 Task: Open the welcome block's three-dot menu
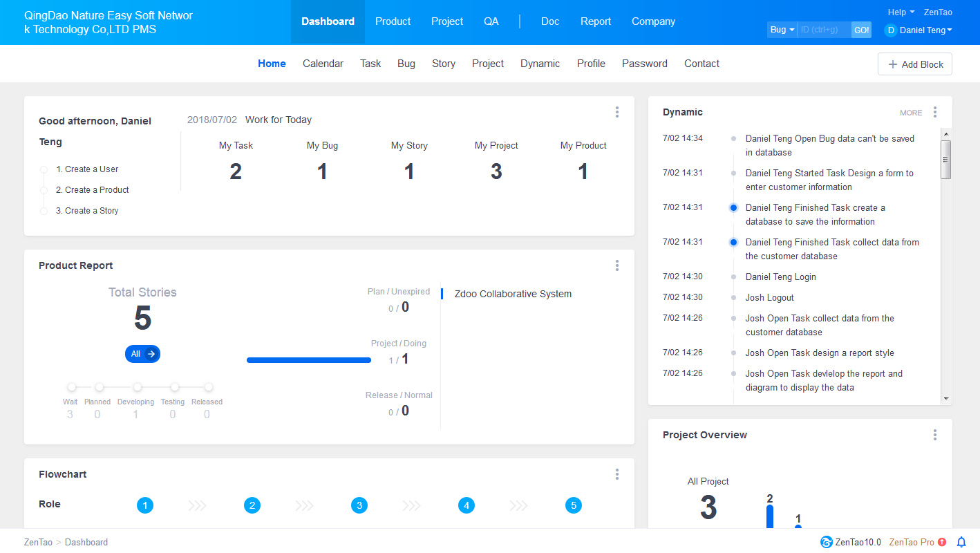coord(617,112)
